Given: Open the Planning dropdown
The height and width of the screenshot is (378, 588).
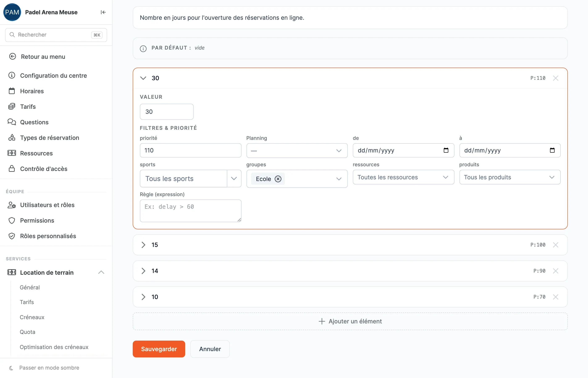Looking at the screenshot, I should tap(297, 150).
